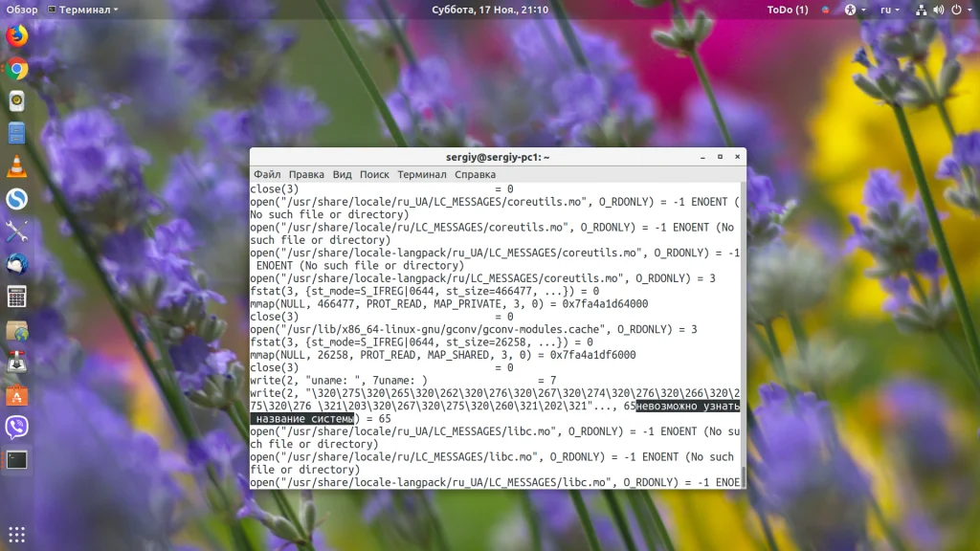Open the Терминал menu in terminal menubar
Screen dimensions: 980x551
[422, 174]
